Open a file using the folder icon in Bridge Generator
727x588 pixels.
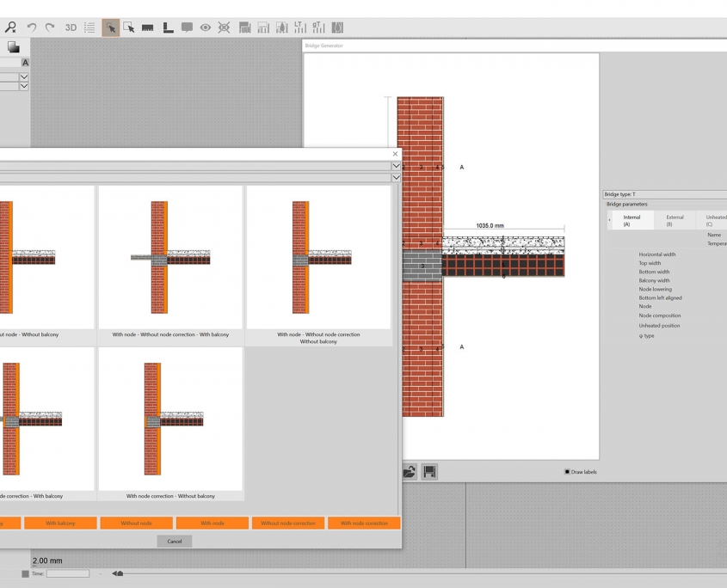coord(411,471)
